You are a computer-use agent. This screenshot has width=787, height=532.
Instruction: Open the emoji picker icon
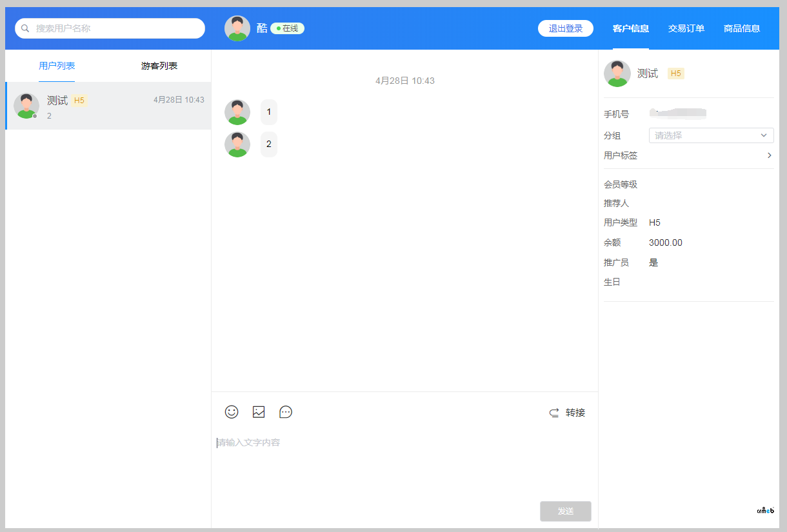coord(232,411)
